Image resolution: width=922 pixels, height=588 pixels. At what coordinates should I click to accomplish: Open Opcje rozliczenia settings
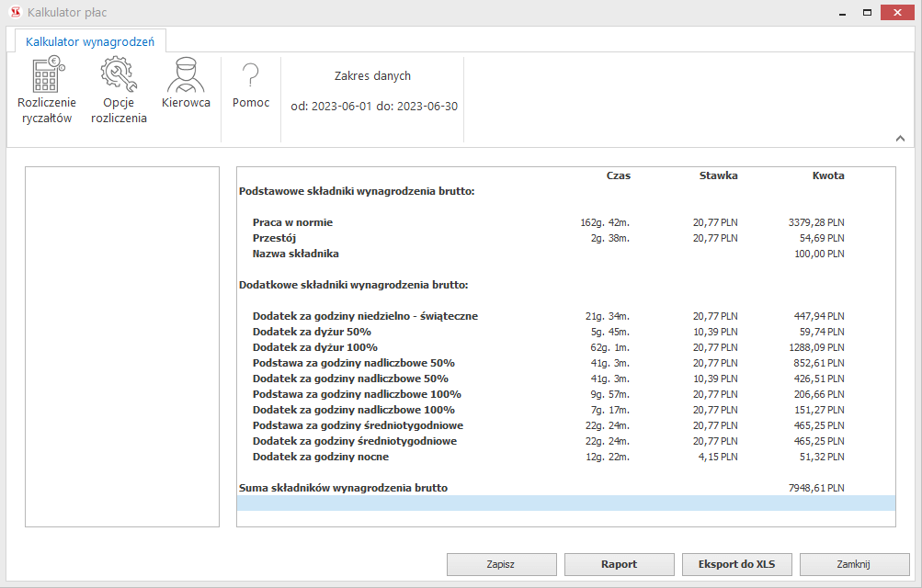118,87
